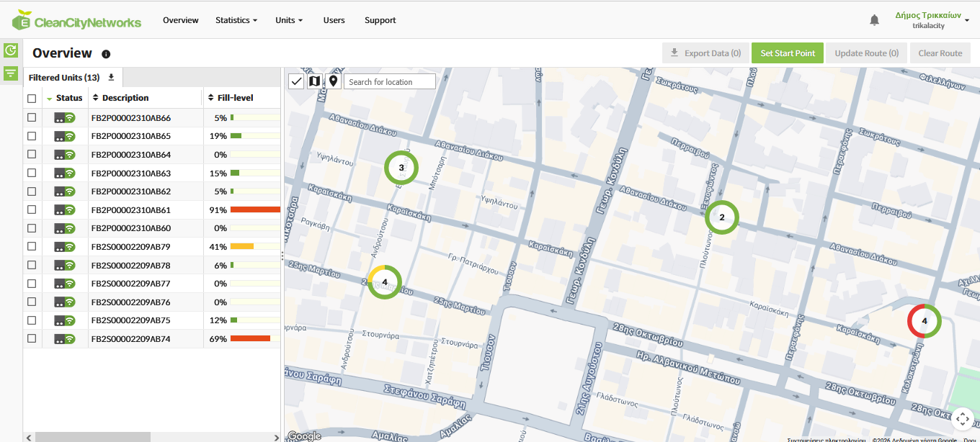
Task: Click the notifications bell icon
Action: (x=874, y=20)
